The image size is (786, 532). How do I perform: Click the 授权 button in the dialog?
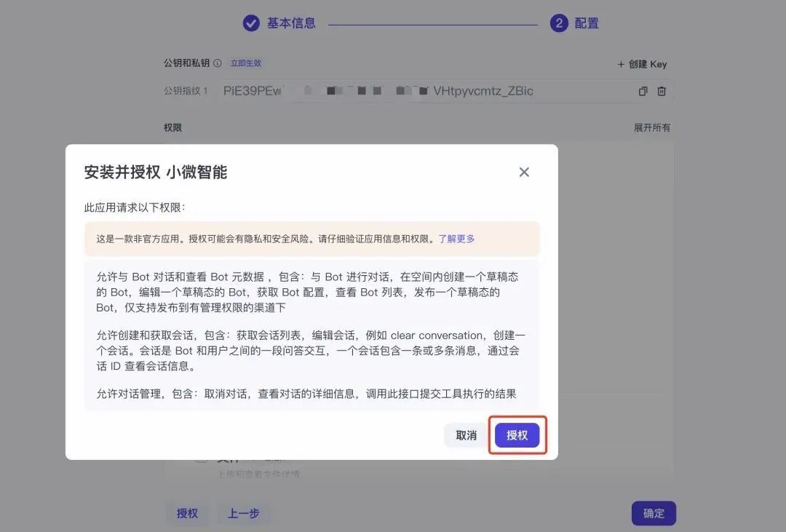coord(517,435)
